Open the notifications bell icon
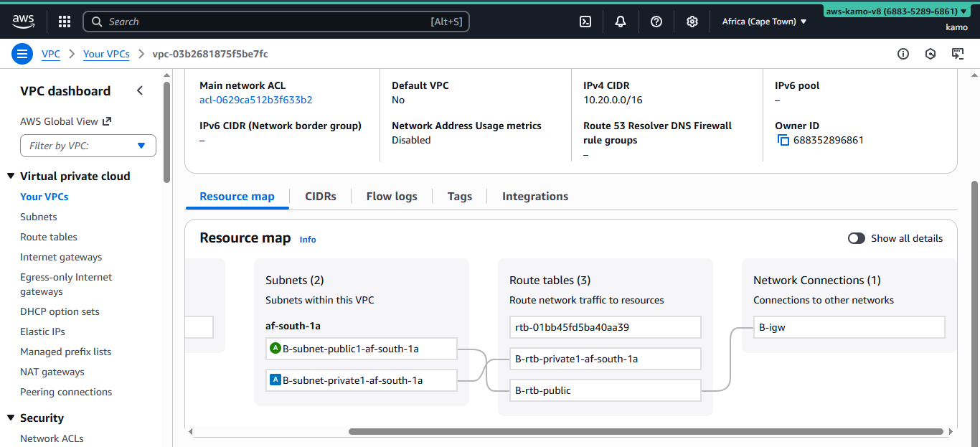Image resolution: width=980 pixels, height=447 pixels. [x=620, y=22]
